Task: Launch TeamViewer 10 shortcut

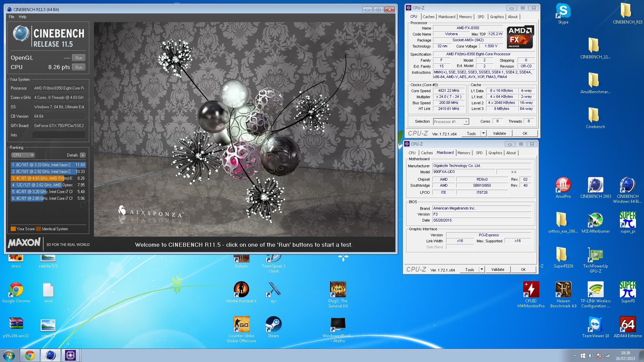Action: [595, 327]
